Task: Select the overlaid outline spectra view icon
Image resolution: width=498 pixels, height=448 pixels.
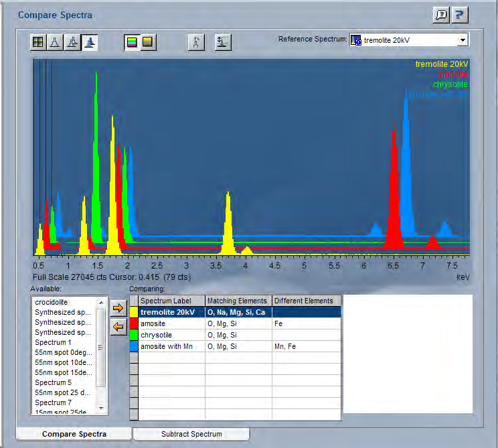Action: coord(72,42)
